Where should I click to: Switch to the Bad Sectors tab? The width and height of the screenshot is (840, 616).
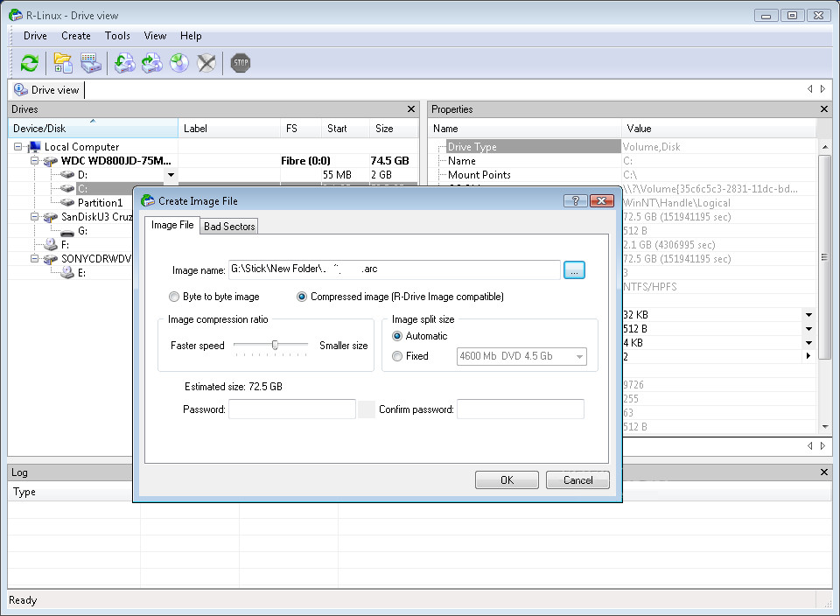click(x=229, y=227)
